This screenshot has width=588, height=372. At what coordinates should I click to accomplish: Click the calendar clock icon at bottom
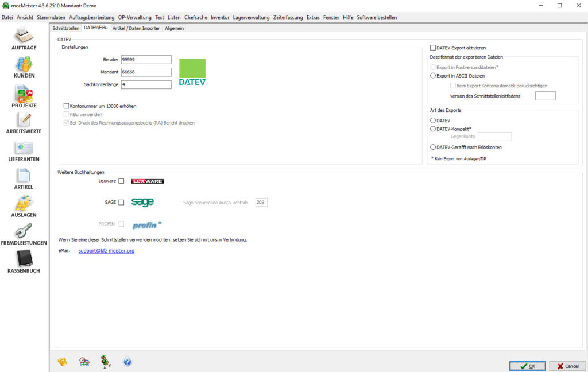(x=84, y=362)
